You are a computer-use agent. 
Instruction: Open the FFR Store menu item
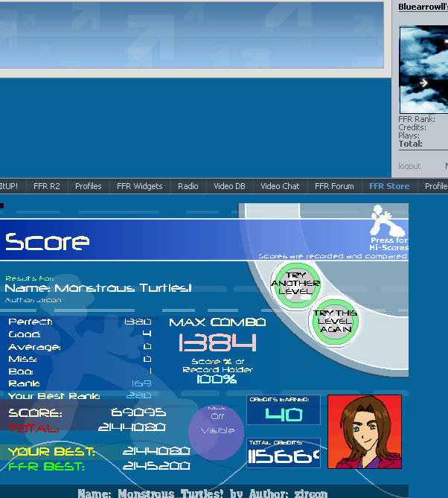pos(388,186)
